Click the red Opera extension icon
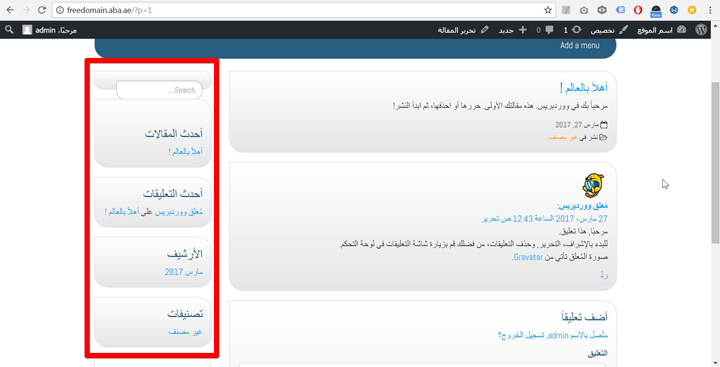The image size is (720, 367). coord(638,10)
